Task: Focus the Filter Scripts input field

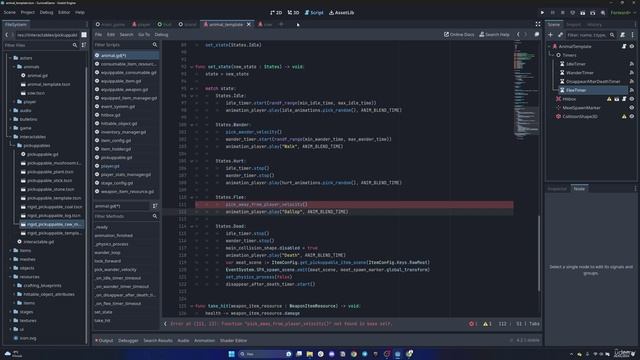Action: 126,45
